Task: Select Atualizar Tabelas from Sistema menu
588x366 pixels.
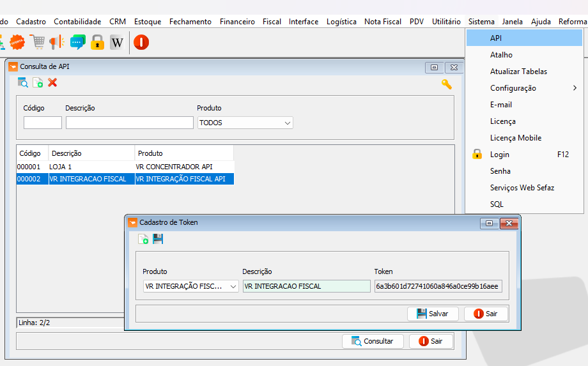Action: point(518,72)
